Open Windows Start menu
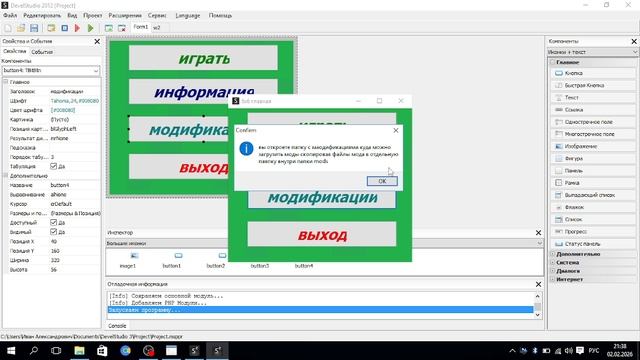Screen dimensions: 640x360 click(11, 351)
